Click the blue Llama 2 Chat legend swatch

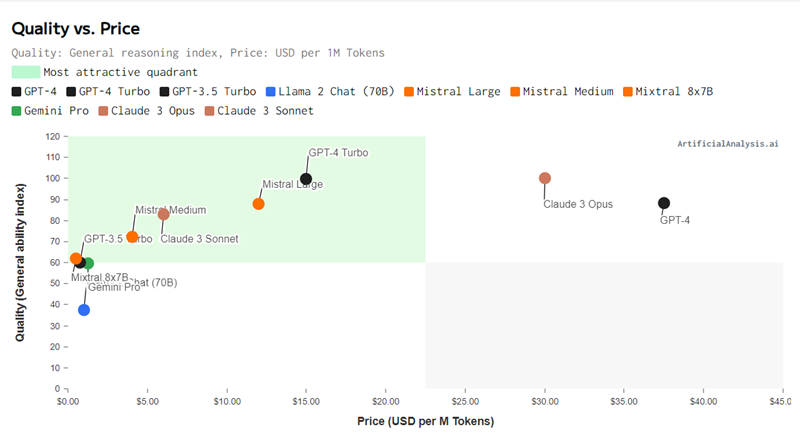click(270, 92)
